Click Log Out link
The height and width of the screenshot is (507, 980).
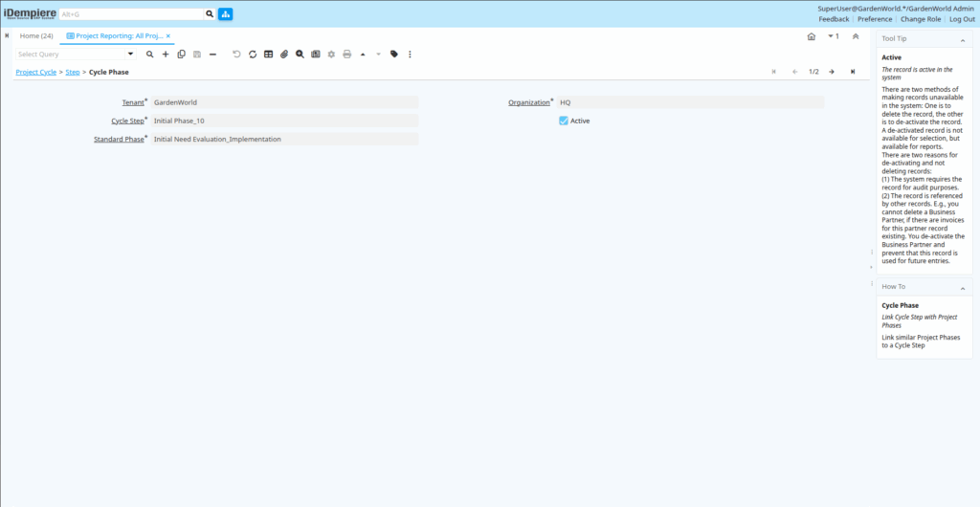[963, 19]
